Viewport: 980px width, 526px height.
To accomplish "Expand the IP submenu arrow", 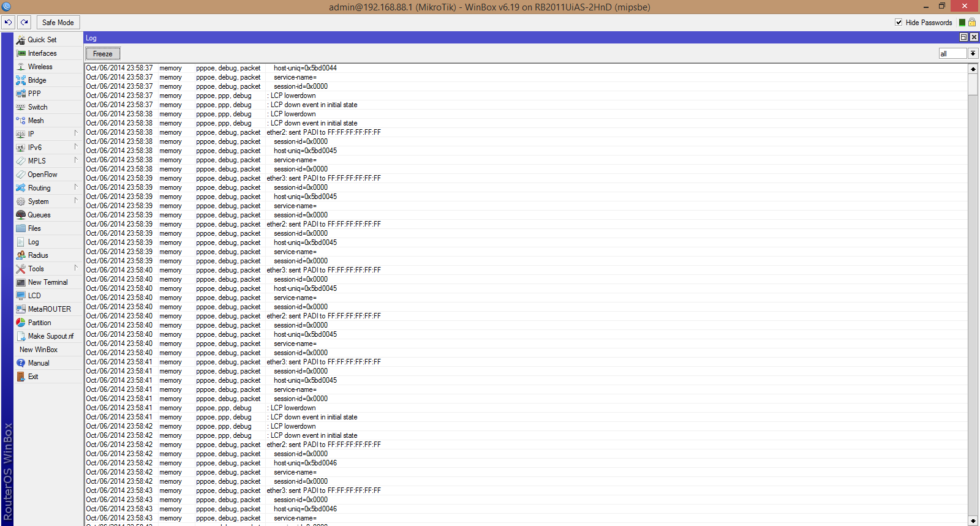I will pos(76,133).
